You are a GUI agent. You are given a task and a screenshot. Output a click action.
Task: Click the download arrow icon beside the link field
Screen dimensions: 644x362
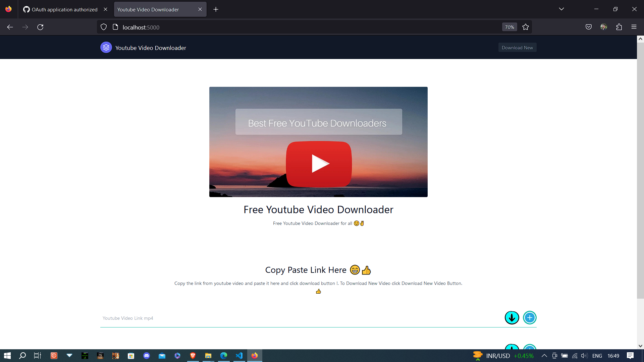pos(512,318)
